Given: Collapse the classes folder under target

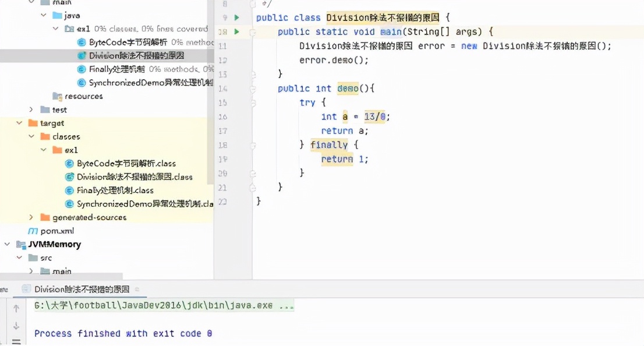Looking at the screenshot, I should [x=31, y=136].
